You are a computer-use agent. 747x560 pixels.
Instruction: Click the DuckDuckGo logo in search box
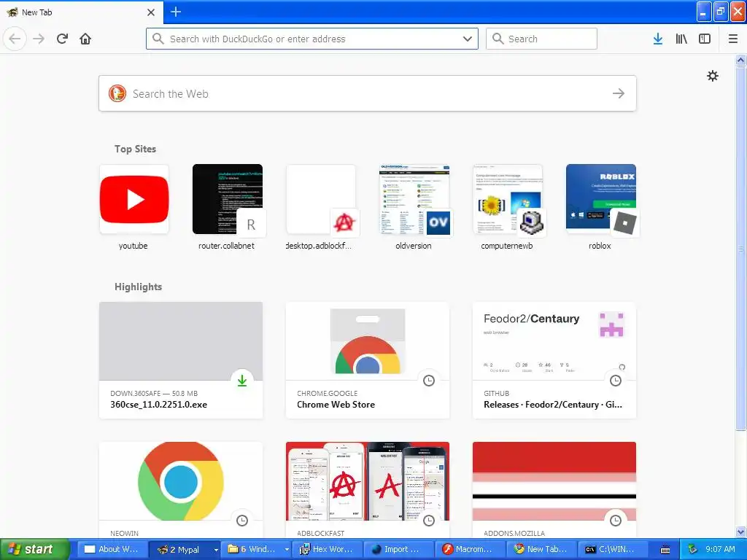[117, 93]
